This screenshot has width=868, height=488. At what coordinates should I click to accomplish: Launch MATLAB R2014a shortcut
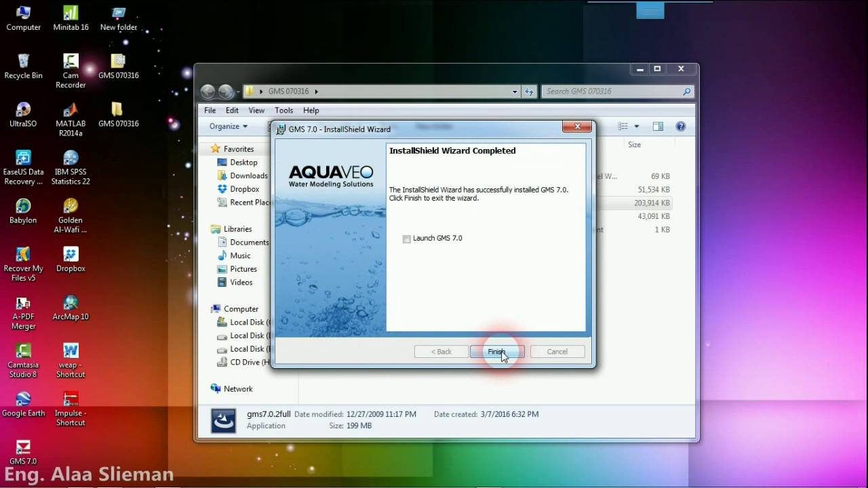click(x=71, y=119)
